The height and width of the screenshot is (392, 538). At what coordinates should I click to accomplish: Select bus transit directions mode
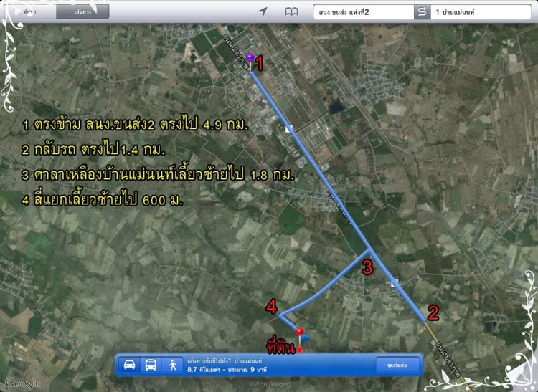tap(151, 365)
